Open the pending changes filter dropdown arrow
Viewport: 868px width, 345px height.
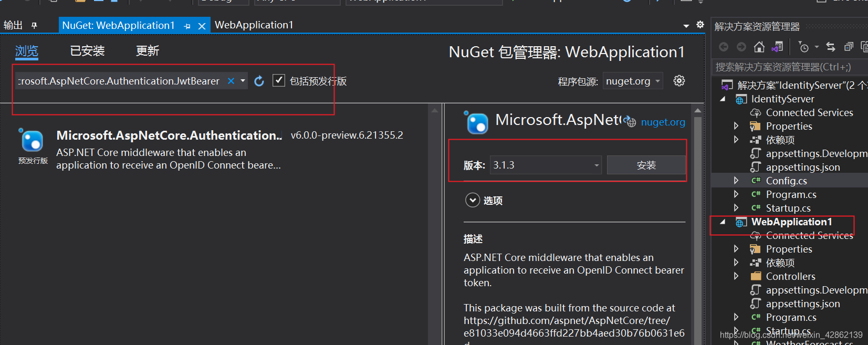click(x=817, y=47)
